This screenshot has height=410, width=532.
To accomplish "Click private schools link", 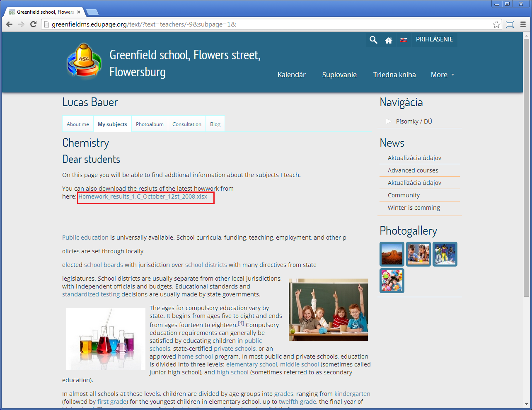I will [x=235, y=349].
